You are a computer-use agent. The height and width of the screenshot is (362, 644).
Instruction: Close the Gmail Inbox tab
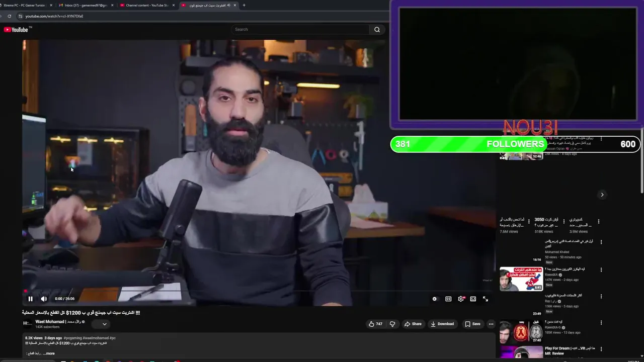(x=112, y=5)
